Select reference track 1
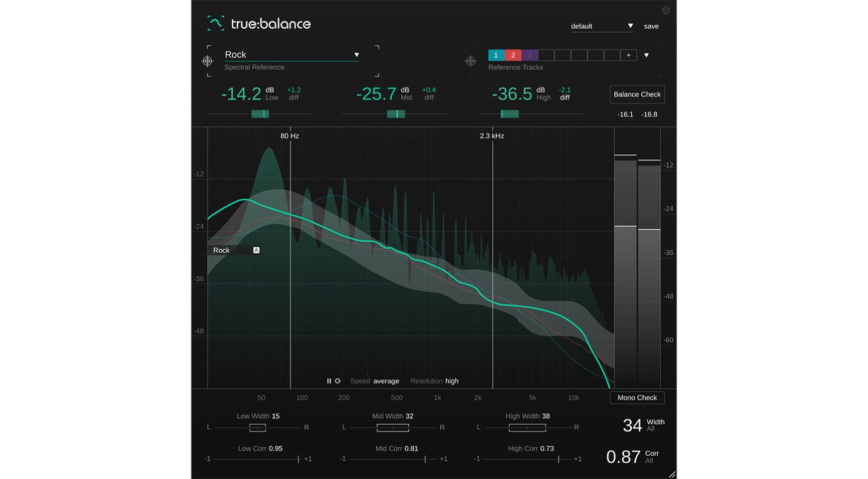This screenshot has width=868, height=479. coord(496,55)
